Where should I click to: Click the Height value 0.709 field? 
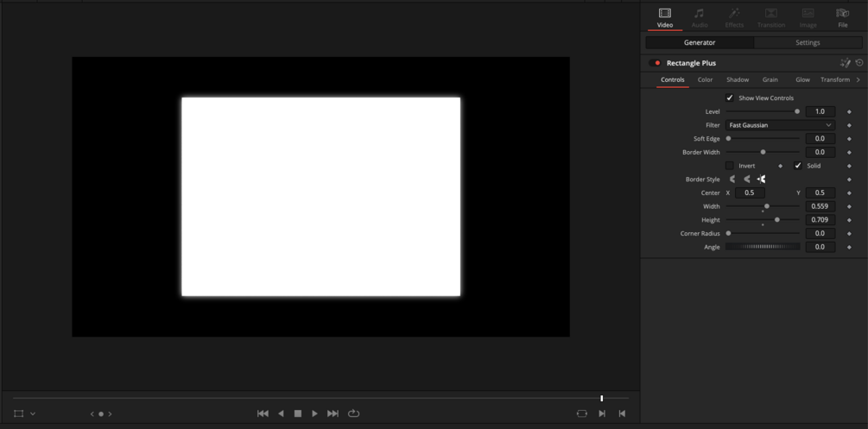click(820, 220)
